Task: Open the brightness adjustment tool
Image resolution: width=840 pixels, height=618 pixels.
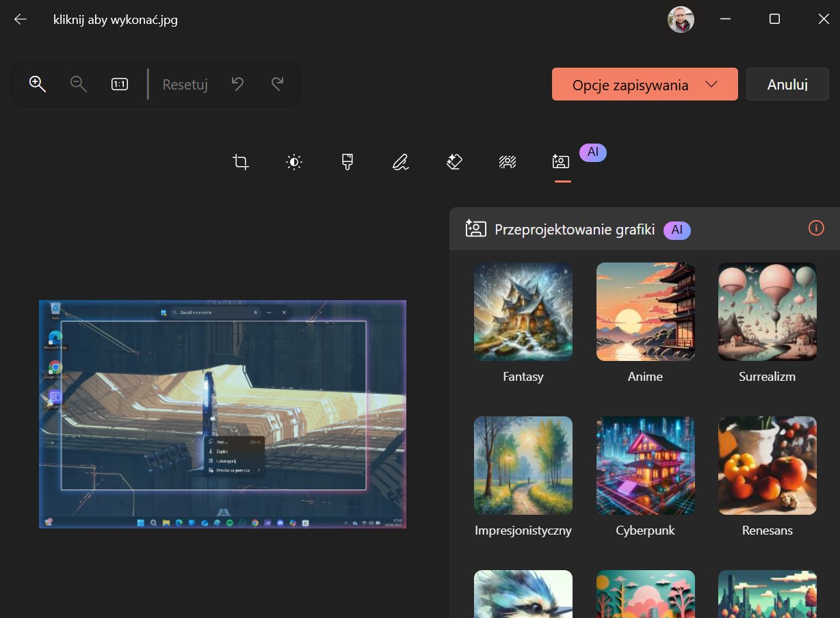Action: click(294, 162)
